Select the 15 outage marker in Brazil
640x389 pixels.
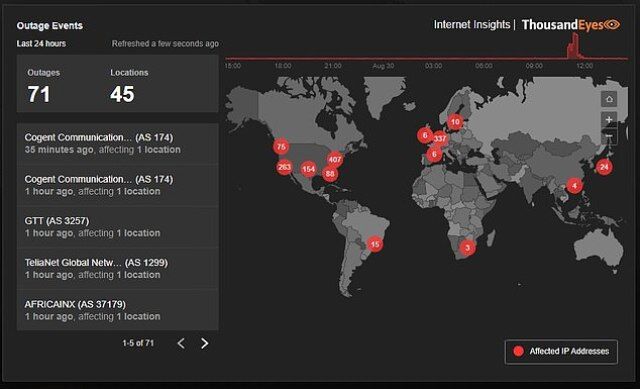(375, 244)
